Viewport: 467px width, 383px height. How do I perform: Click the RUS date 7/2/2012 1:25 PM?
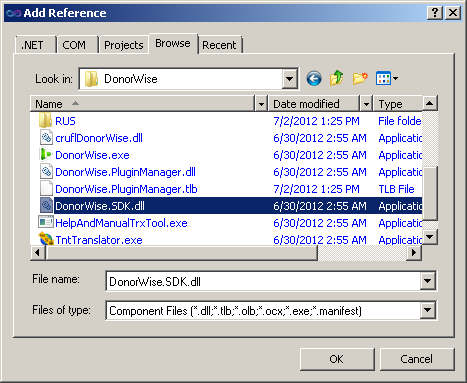[316, 121]
